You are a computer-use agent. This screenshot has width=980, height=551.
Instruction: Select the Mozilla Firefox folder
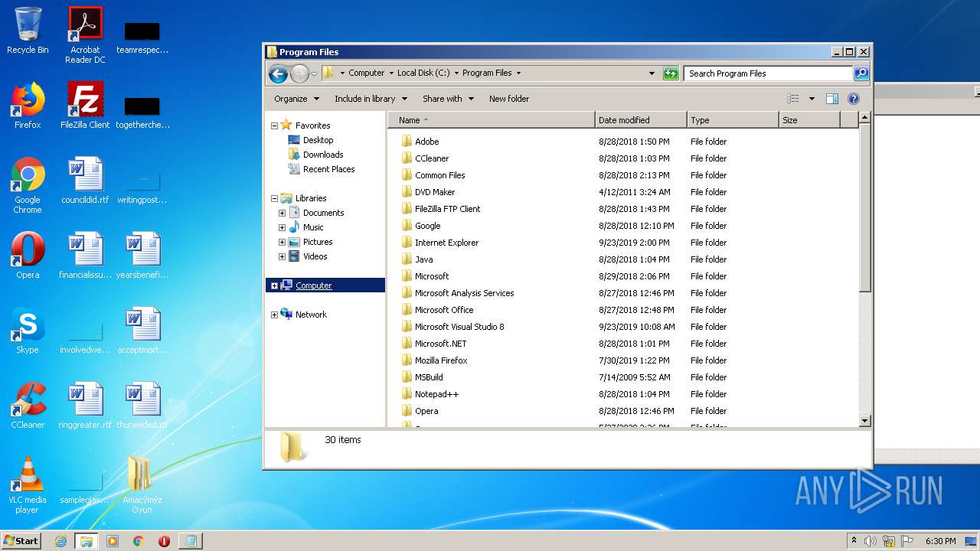(434, 360)
